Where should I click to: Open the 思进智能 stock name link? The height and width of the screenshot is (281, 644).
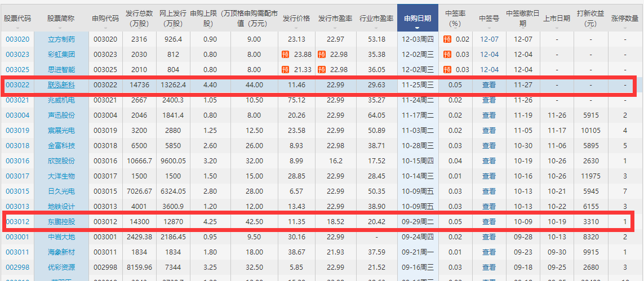(x=61, y=70)
